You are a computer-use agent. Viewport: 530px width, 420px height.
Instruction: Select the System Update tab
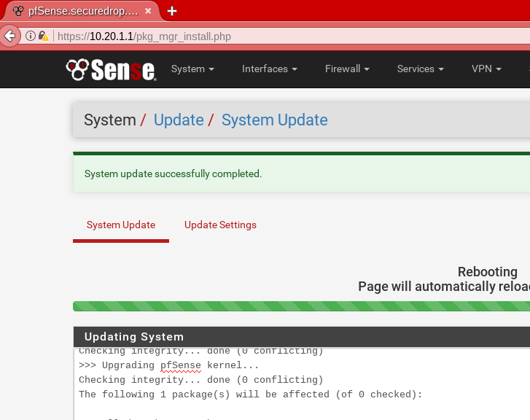coord(121,225)
